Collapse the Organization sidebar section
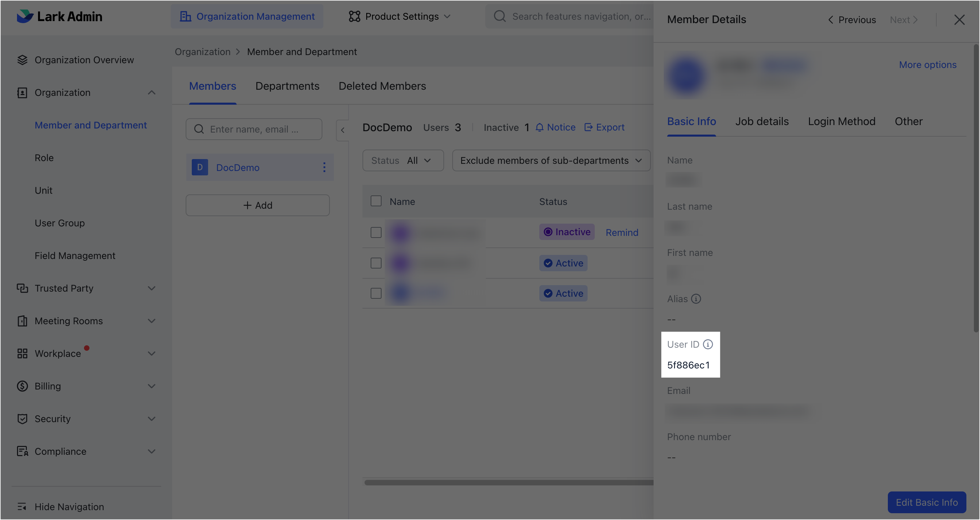This screenshot has height=520, width=980. click(151, 92)
